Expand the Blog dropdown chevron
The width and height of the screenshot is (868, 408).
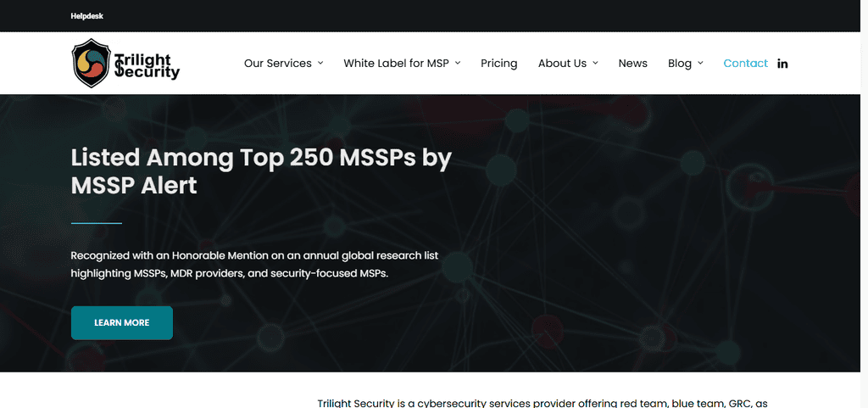coord(700,63)
